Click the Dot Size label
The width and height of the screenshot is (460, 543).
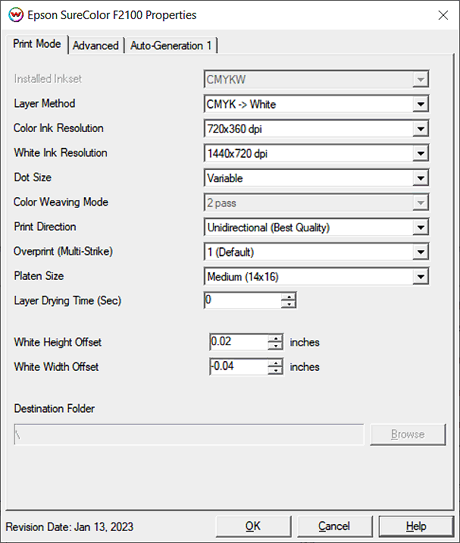(x=33, y=177)
